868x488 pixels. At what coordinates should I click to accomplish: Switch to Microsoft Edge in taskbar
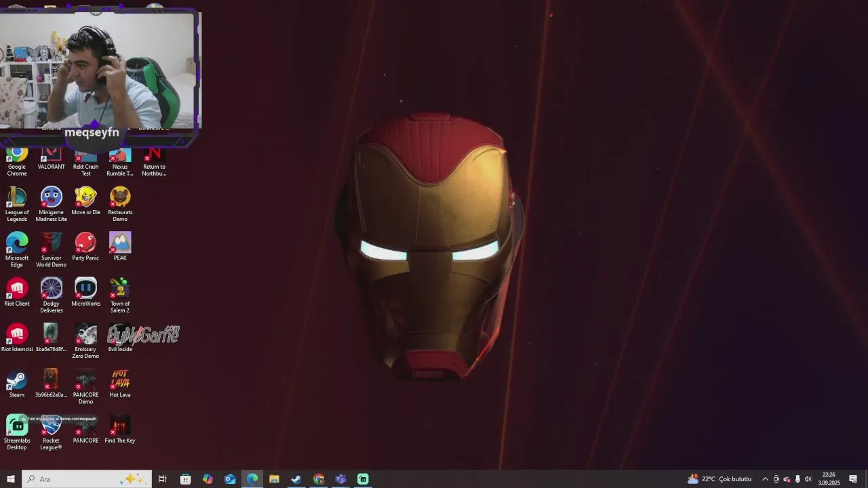click(x=252, y=479)
